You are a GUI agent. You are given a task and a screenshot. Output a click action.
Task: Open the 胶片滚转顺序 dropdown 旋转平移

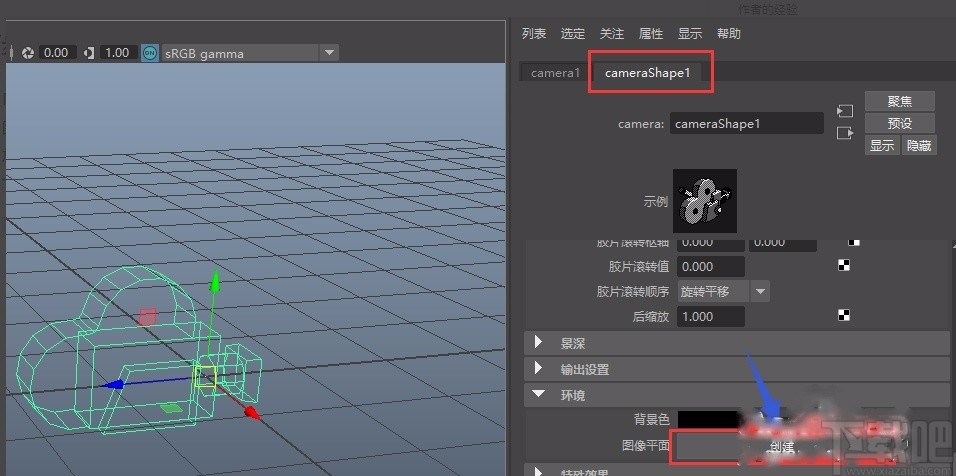(724, 291)
